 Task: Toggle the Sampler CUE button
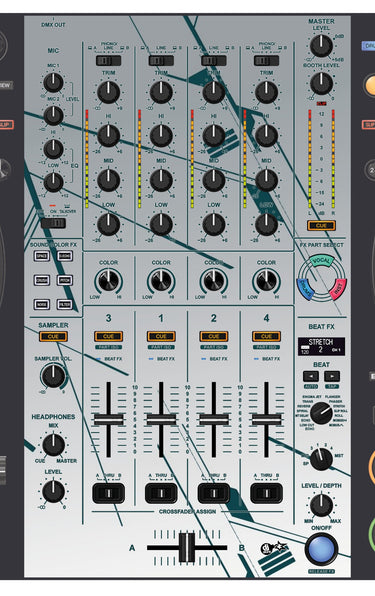tap(53, 336)
